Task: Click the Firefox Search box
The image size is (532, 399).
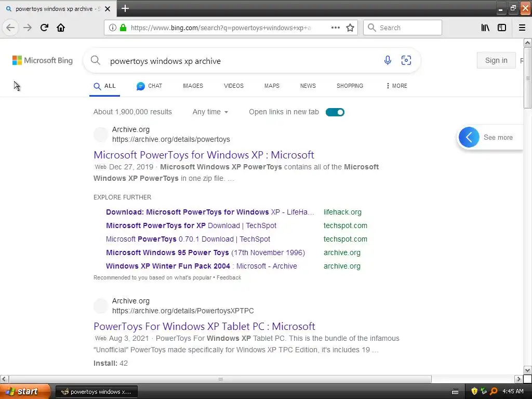Action: pyautogui.click(x=403, y=28)
